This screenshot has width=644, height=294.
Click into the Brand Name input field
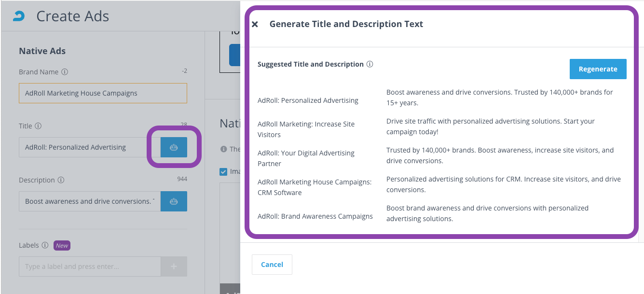(103, 93)
